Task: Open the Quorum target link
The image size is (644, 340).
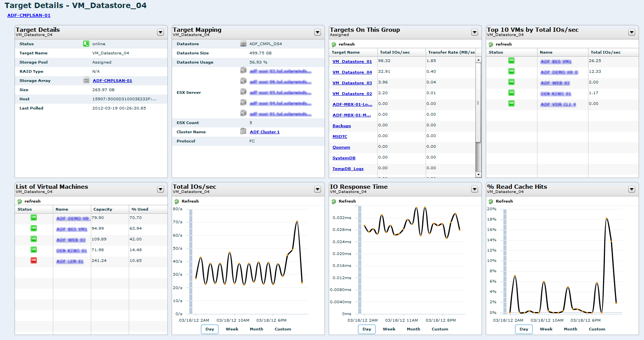Action: coord(341,147)
